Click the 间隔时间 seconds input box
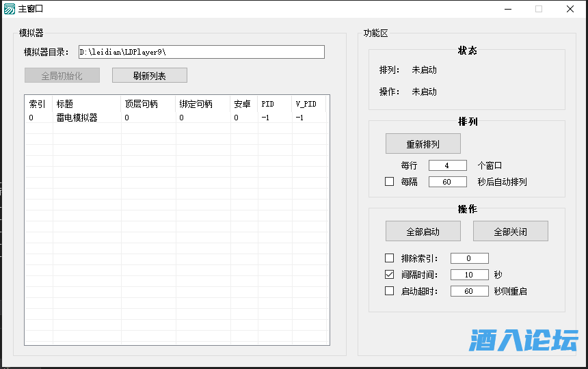The image size is (588, 369). (x=469, y=275)
